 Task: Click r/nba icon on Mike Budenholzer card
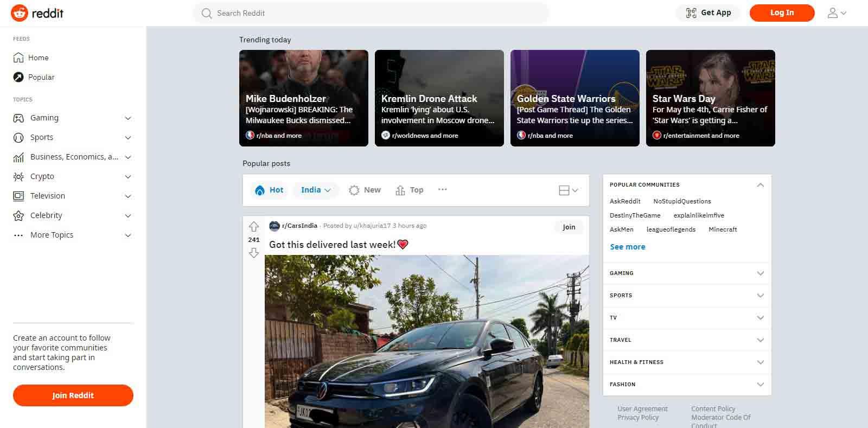(x=250, y=135)
